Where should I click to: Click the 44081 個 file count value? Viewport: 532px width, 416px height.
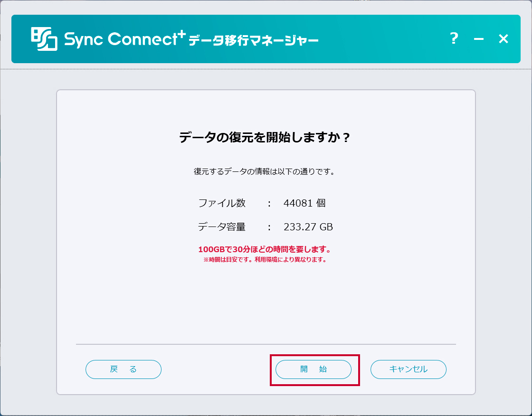304,203
